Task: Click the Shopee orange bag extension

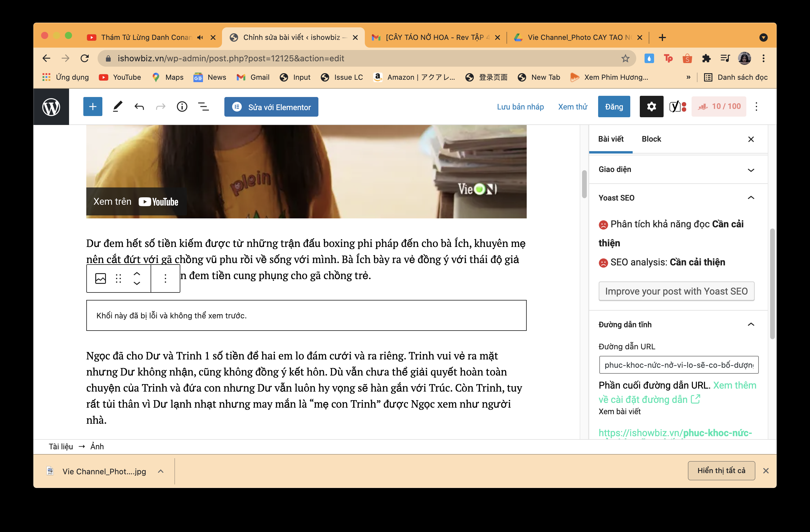Action: 687,59
